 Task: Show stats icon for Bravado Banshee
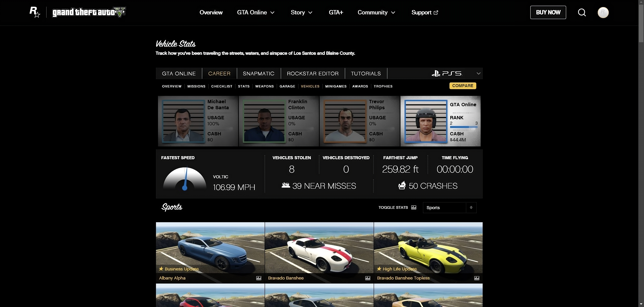pos(368,278)
